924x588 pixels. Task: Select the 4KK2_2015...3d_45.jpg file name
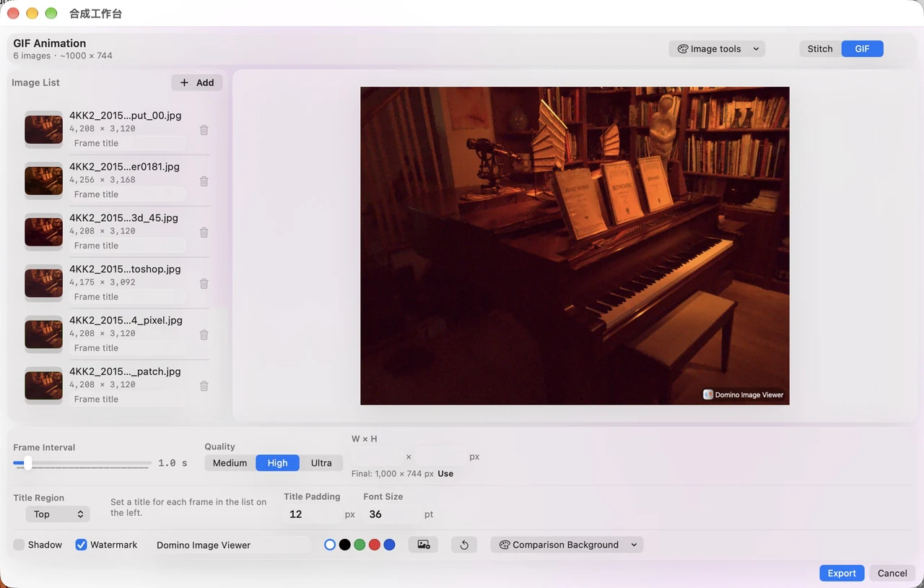click(123, 217)
